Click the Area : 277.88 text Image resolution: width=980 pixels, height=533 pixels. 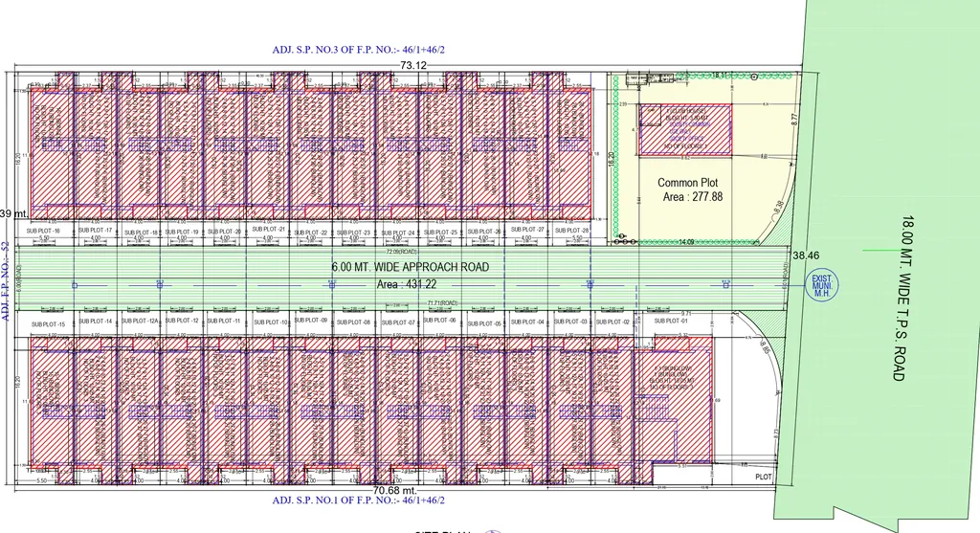(x=693, y=197)
